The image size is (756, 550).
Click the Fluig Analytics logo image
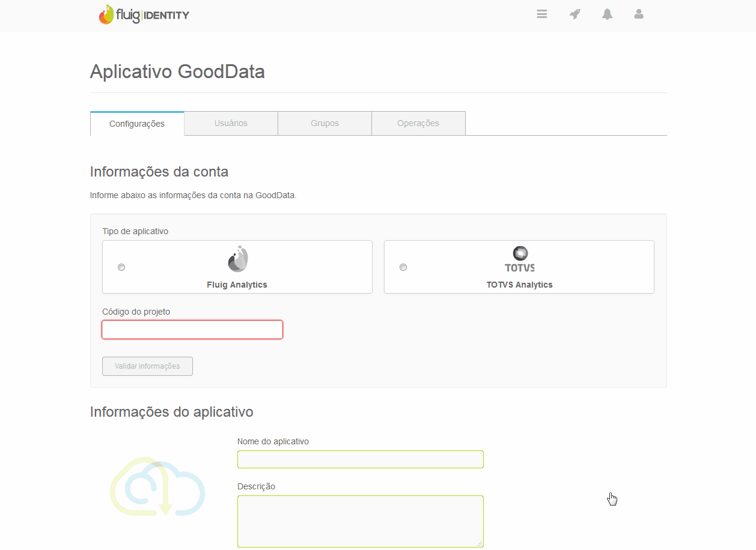click(238, 259)
